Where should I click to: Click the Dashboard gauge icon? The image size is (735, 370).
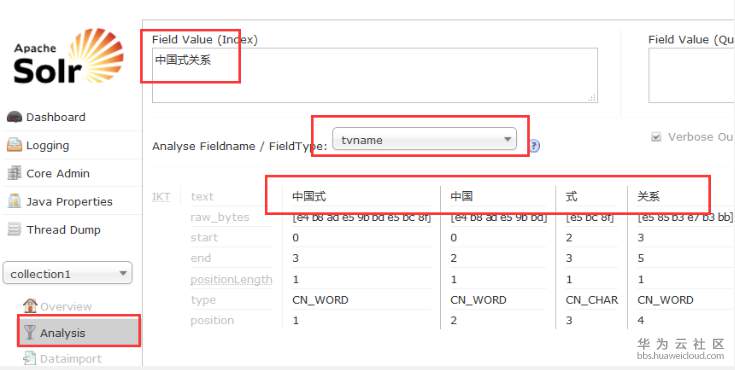15,117
